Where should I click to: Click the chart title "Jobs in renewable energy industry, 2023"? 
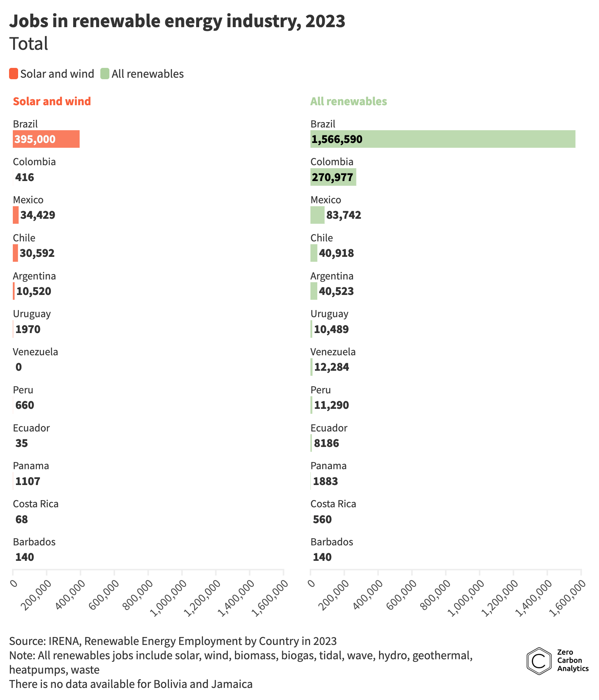177,21
